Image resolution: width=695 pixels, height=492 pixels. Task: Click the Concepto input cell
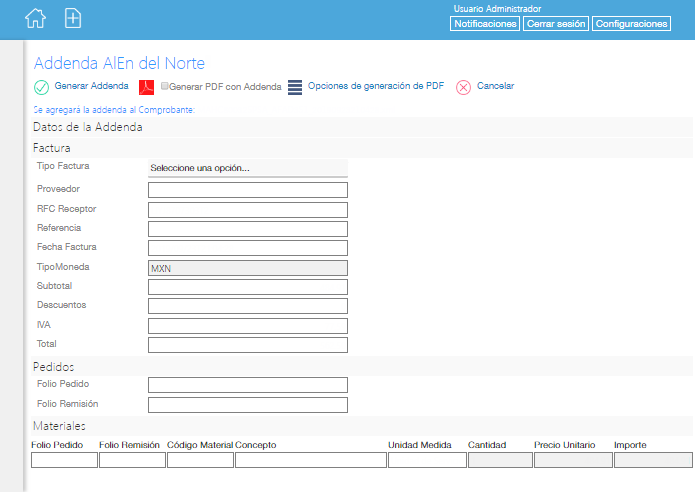(311, 460)
